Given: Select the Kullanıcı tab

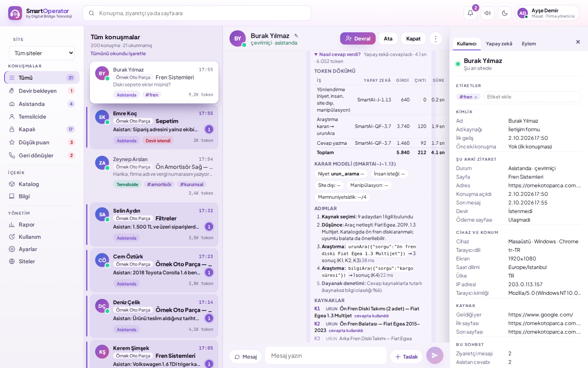Looking at the screenshot, I should 466,44.
